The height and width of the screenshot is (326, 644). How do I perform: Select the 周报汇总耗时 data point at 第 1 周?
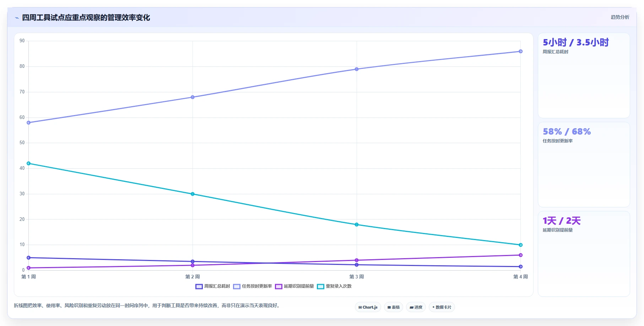click(x=29, y=257)
